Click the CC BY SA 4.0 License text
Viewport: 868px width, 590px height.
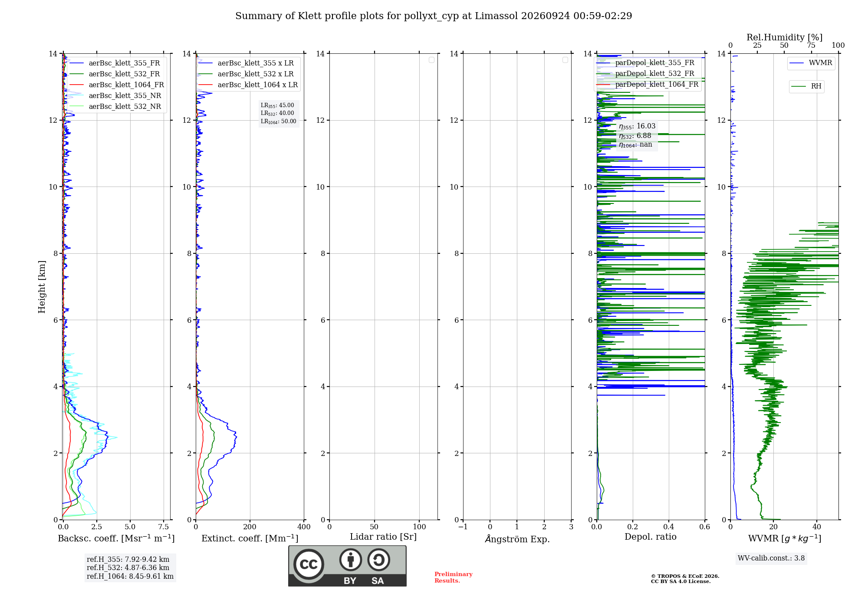[x=681, y=582]
